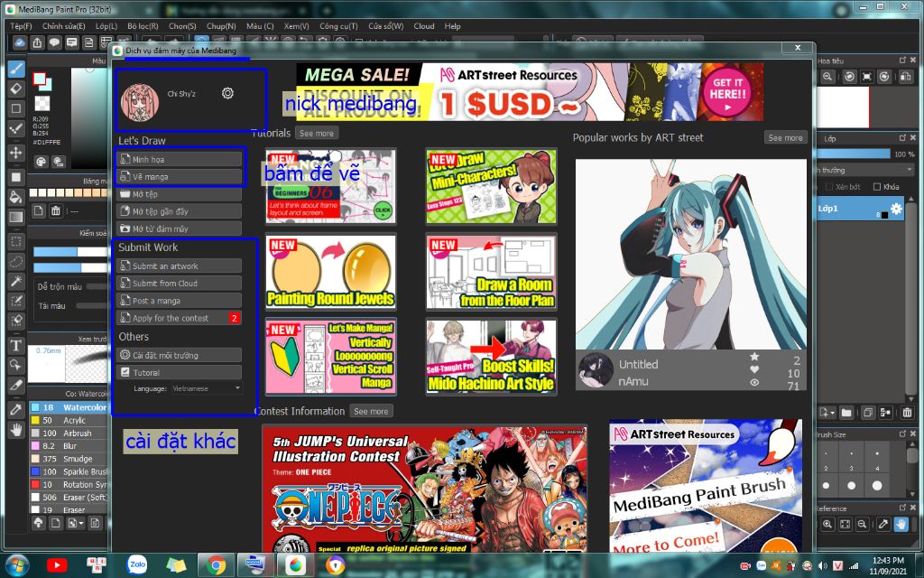Click the transparent color swatch
This screenshot has width=924, height=578.
pyautogui.click(x=42, y=103)
